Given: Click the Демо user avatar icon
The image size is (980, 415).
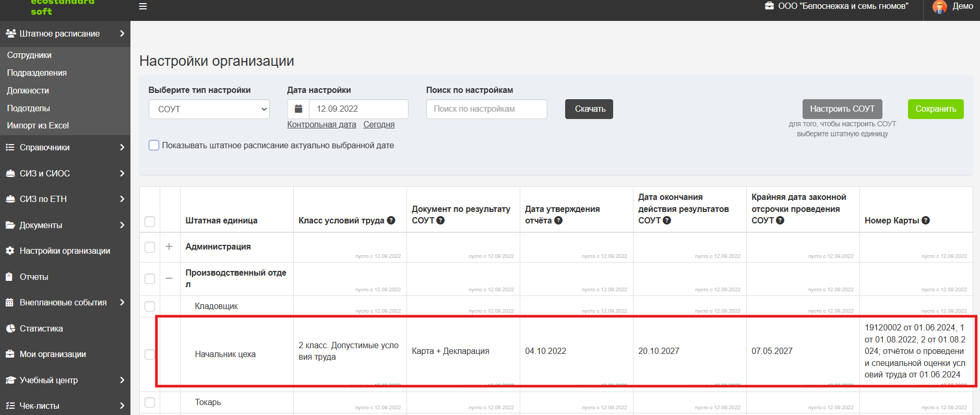Looking at the screenshot, I should coord(940,6).
